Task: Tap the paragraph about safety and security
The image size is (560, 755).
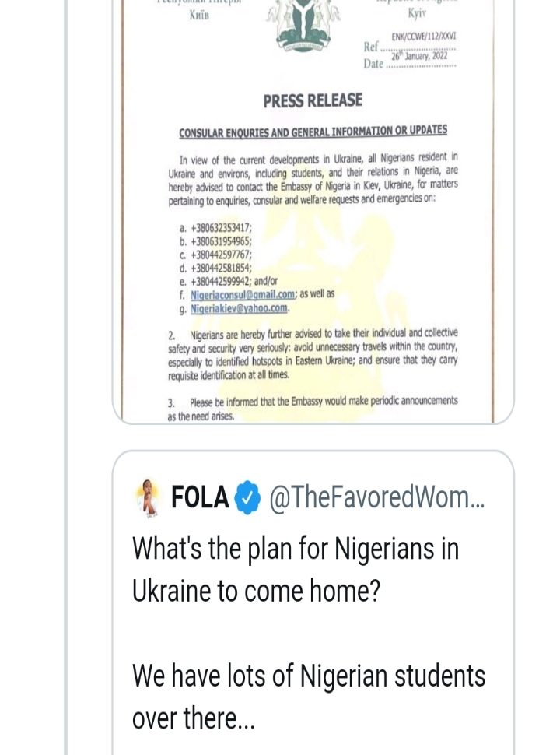Action: [313, 354]
